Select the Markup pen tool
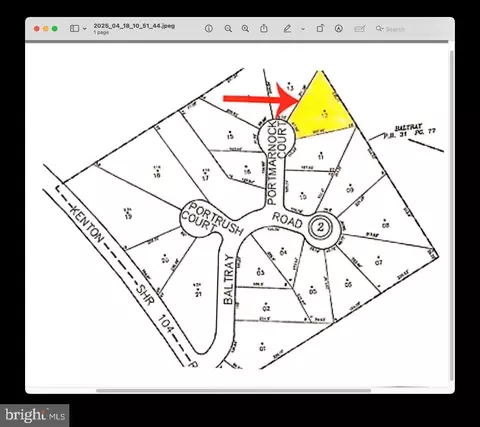Screen dimensions: 480x427 [287, 29]
